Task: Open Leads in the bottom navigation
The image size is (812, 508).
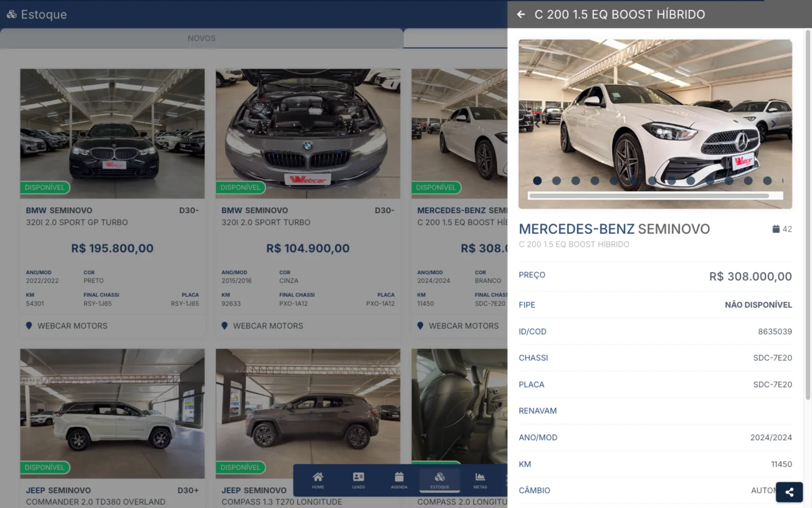Action: coord(358,480)
